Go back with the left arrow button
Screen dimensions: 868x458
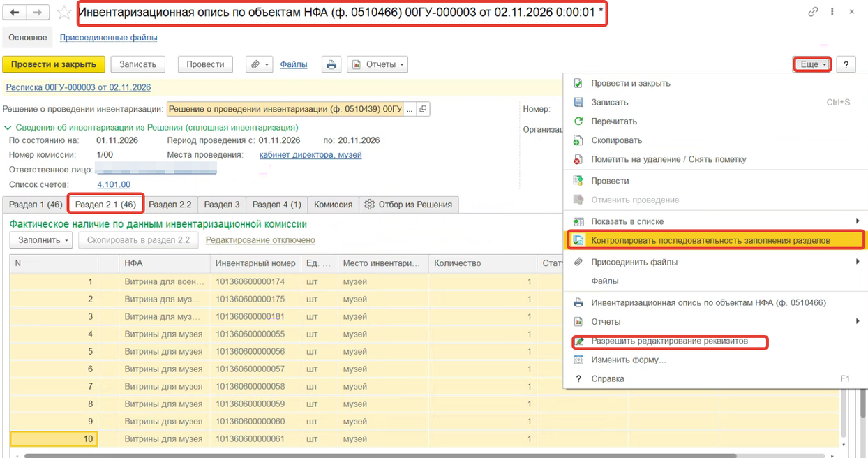pos(15,13)
